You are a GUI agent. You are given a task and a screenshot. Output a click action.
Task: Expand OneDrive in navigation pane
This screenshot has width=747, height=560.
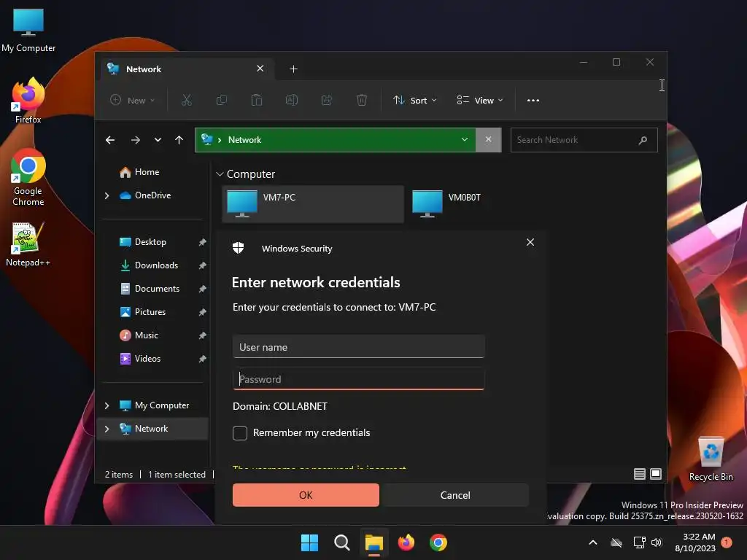point(107,195)
